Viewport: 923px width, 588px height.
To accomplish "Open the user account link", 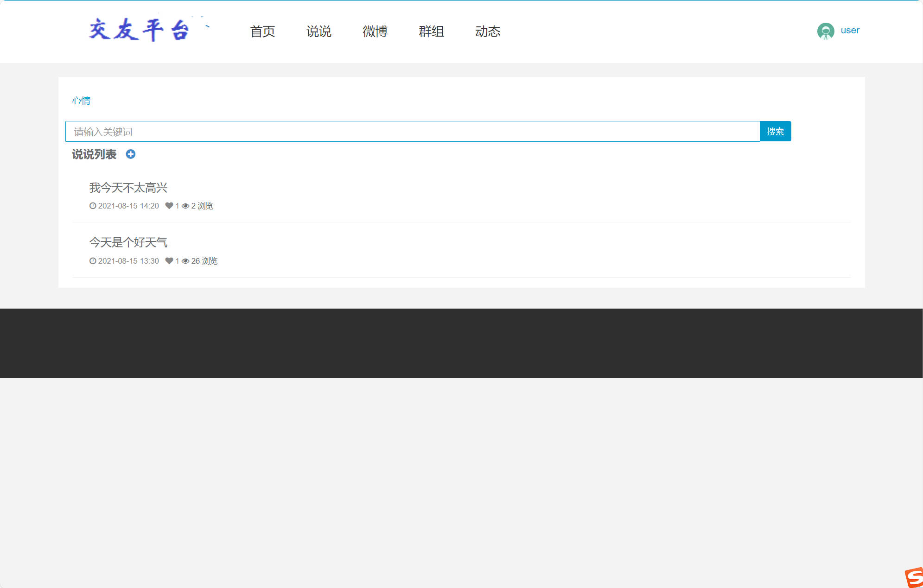I will click(x=850, y=31).
